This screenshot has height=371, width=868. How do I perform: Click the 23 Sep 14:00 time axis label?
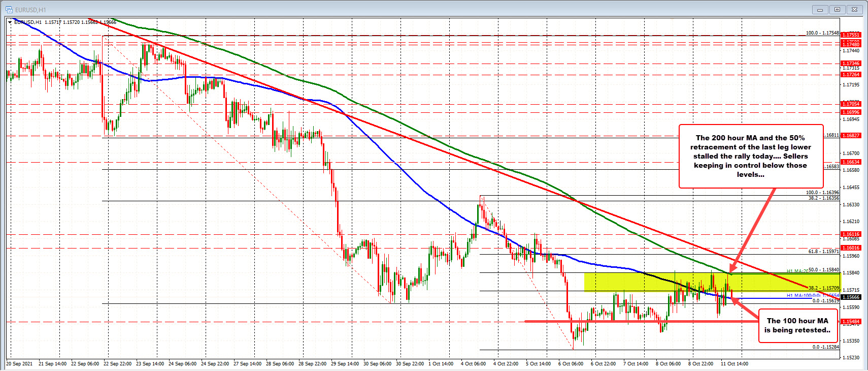150,364
